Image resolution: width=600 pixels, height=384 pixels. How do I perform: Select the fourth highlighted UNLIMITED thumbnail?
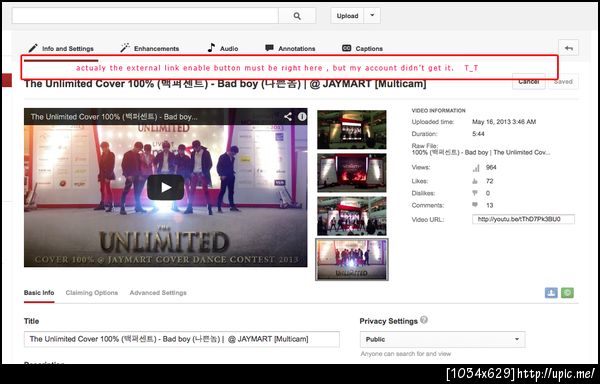352,259
